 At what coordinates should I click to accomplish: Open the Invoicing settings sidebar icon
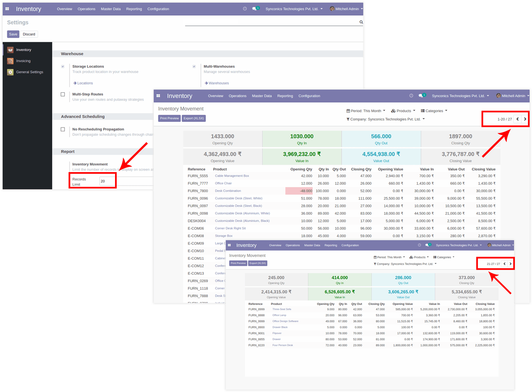(10, 61)
